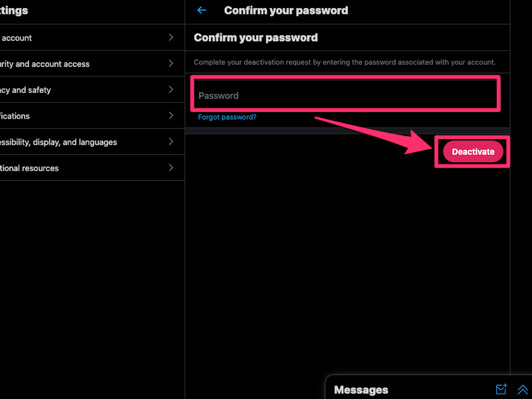Click chevron beside 'display, and languages' row
The width and height of the screenshot is (532, 399).
171,141
